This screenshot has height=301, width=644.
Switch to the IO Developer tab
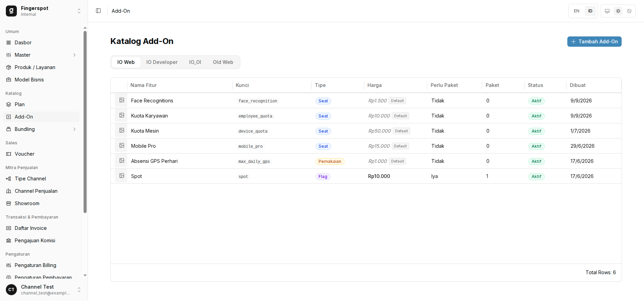(x=162, y=62)
